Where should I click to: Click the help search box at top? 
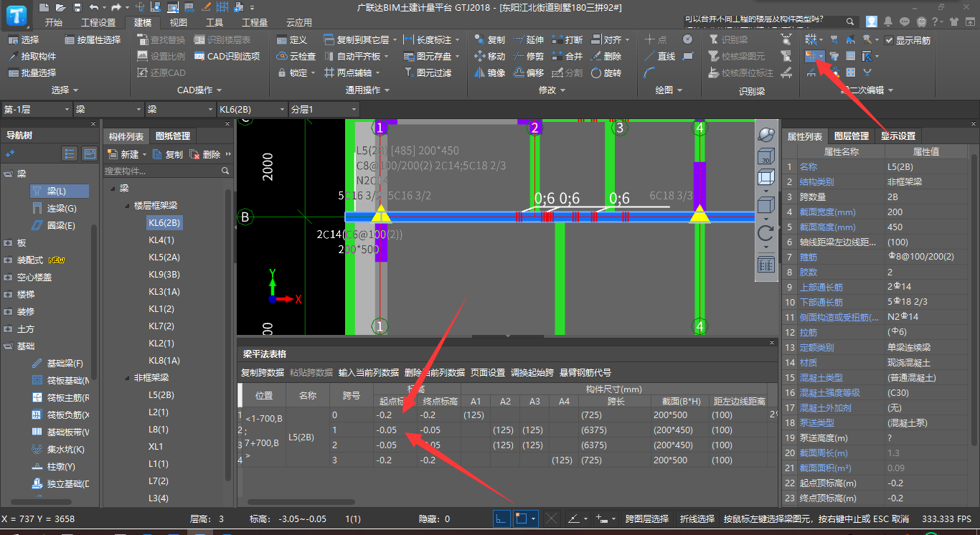[x=770, y=20]
